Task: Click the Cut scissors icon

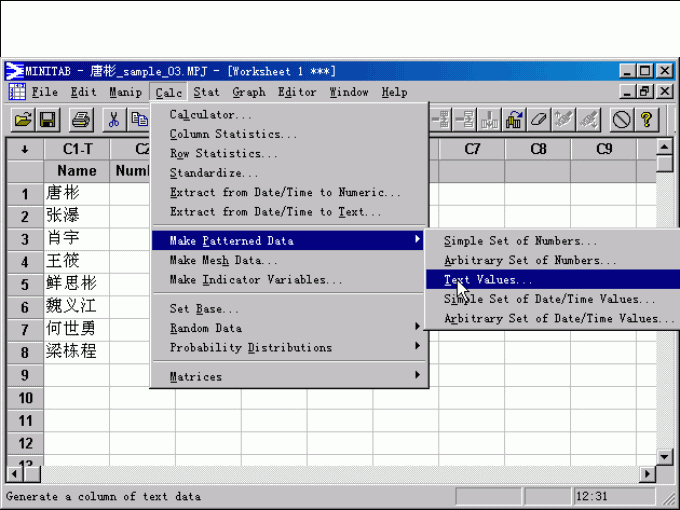Action: 114,120
